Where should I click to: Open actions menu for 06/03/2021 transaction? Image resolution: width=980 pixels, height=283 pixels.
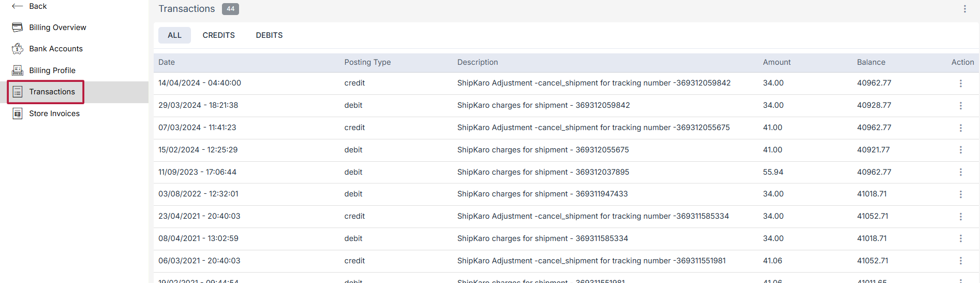pos(960,261)
